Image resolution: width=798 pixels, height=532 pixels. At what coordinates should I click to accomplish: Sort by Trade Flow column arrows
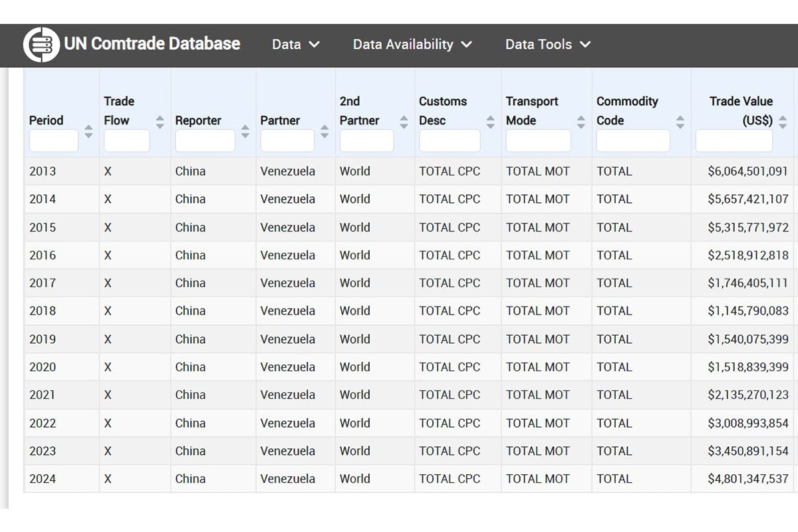tap(160, 122)
